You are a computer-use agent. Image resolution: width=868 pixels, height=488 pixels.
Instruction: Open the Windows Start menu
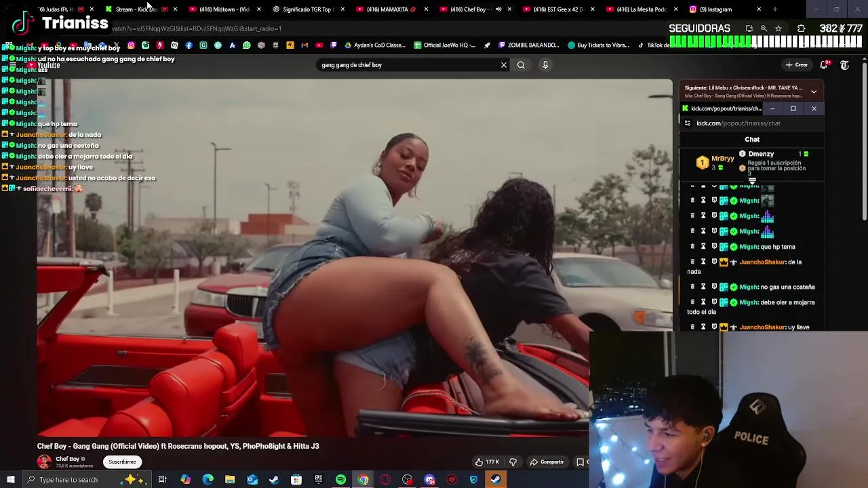(x=11, y=480)
